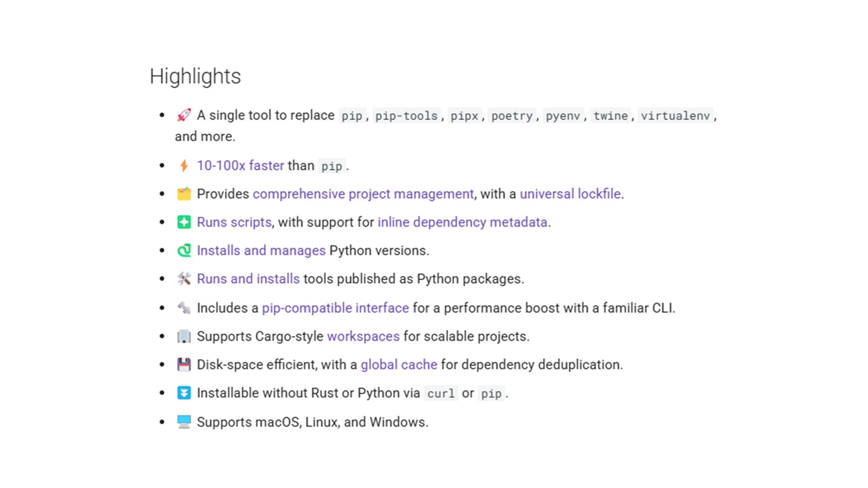Click the desktop computer icon
This screenshot has height=488, width=868.
(184, 422)
